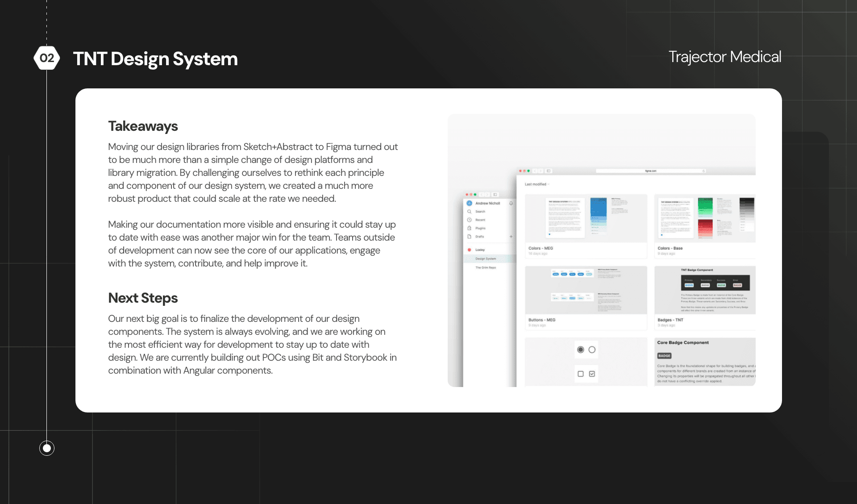Click the notification bell beside Andrew Nicholl
857x504 pixels.
(511, 203)
